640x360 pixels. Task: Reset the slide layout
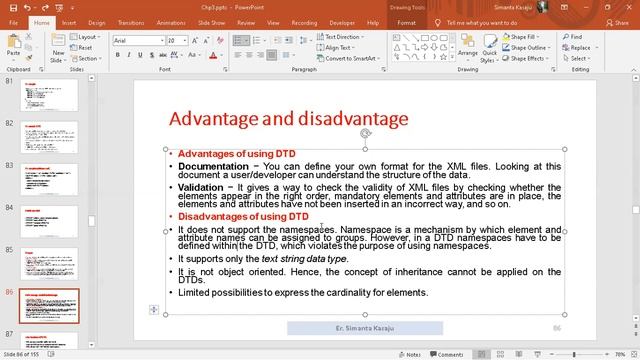(x=81, y=48)
